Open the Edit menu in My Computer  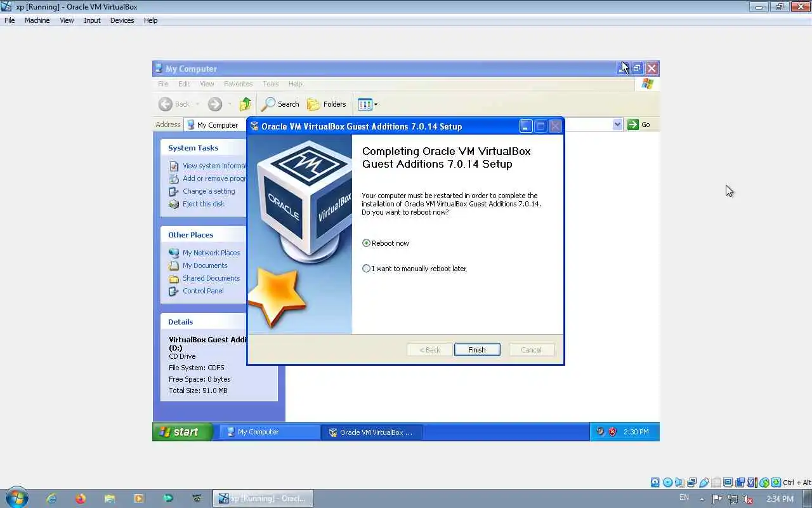pos(184,84)
